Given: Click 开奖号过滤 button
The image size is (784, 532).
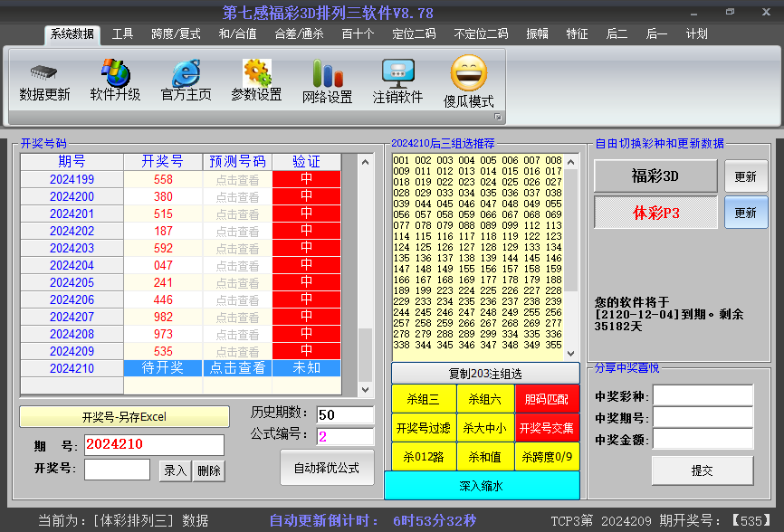Looking at the screenshot, I should 424,428.
